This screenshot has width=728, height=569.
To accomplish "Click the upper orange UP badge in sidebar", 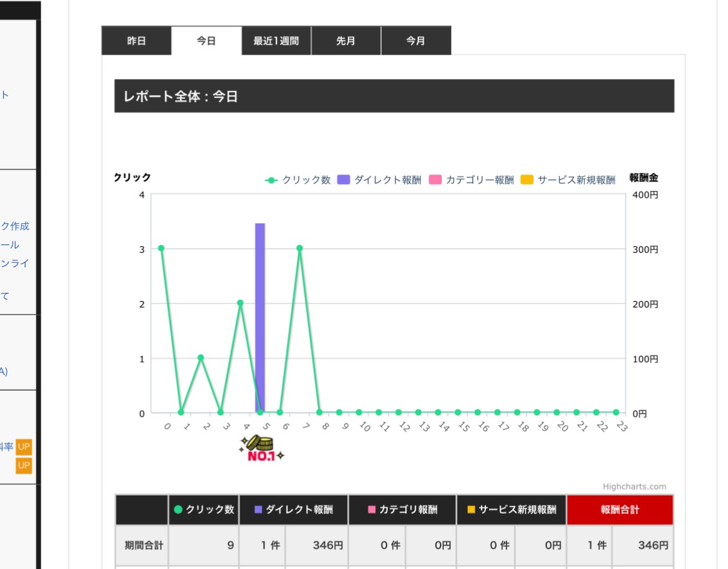I will click(24, 446).
